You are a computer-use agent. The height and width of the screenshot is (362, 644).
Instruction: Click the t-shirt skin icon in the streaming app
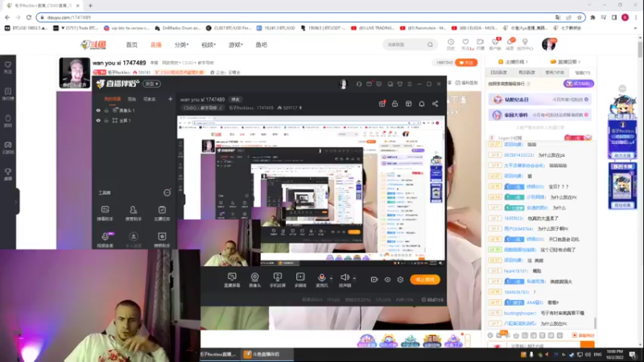(x=399, y=84)
